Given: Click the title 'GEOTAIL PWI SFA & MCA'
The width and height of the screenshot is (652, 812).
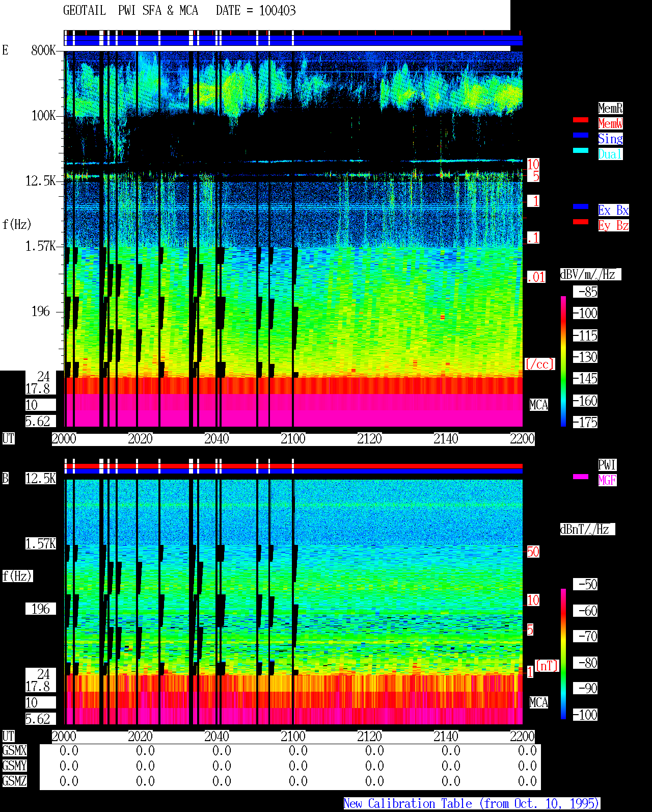Looking at the screenshot, I should (x=130, y=11).
